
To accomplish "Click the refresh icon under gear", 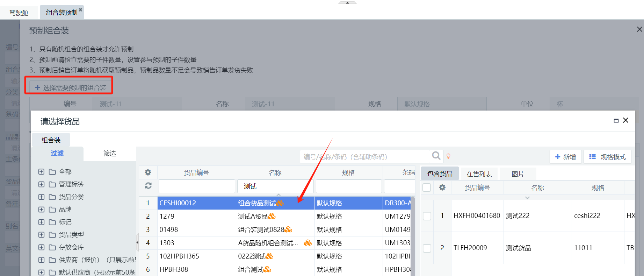I will (148, 186).
